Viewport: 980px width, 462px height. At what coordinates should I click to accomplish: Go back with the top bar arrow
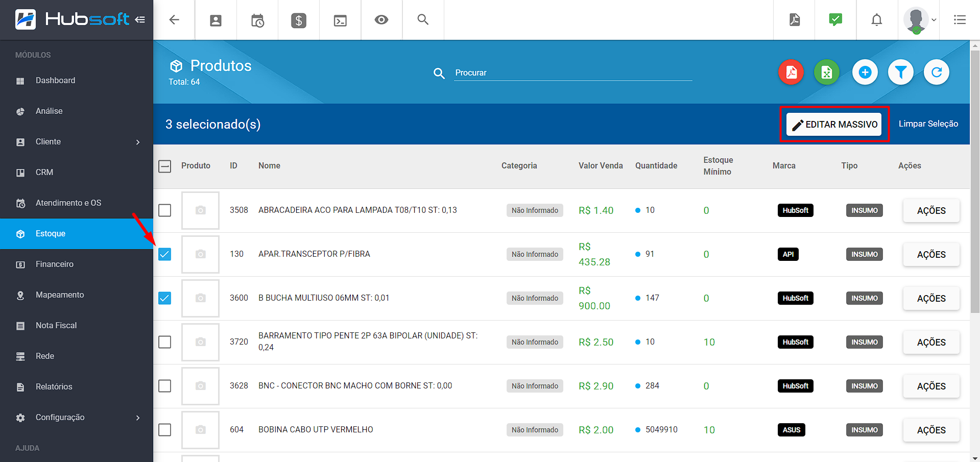pos(174,20)
